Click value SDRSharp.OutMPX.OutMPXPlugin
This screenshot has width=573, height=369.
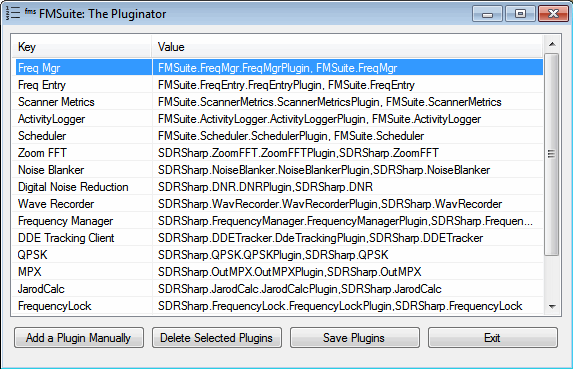coord(289,271)
